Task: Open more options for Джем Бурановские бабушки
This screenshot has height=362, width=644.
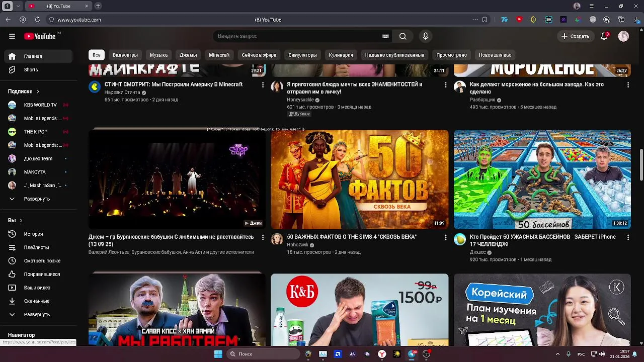Action: 263,237
